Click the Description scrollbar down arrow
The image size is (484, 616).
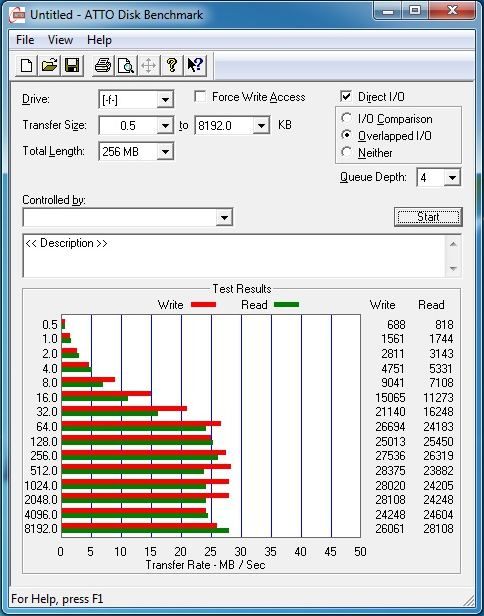[x=453, y=269]
